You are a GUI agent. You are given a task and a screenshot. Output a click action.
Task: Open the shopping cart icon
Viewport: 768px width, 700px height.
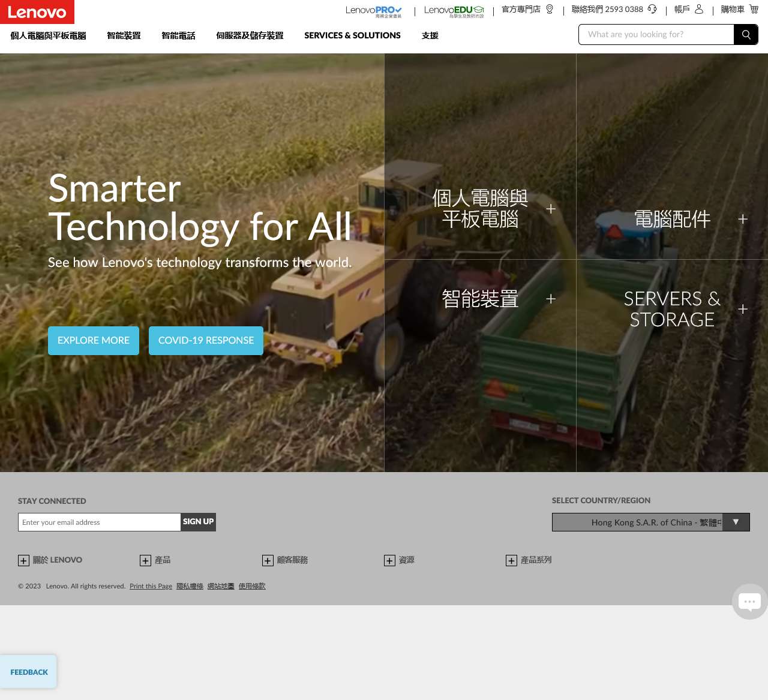(754, 9)
